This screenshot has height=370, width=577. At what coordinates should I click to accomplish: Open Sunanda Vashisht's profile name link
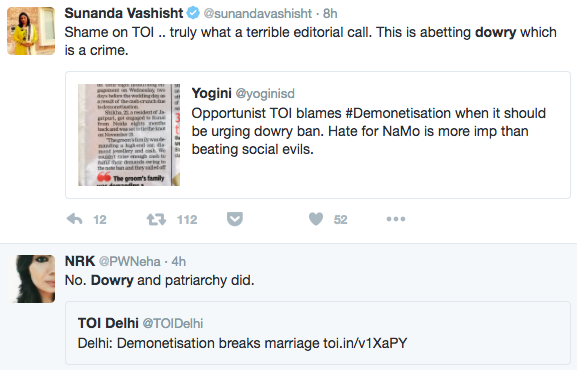coord(124,13)
